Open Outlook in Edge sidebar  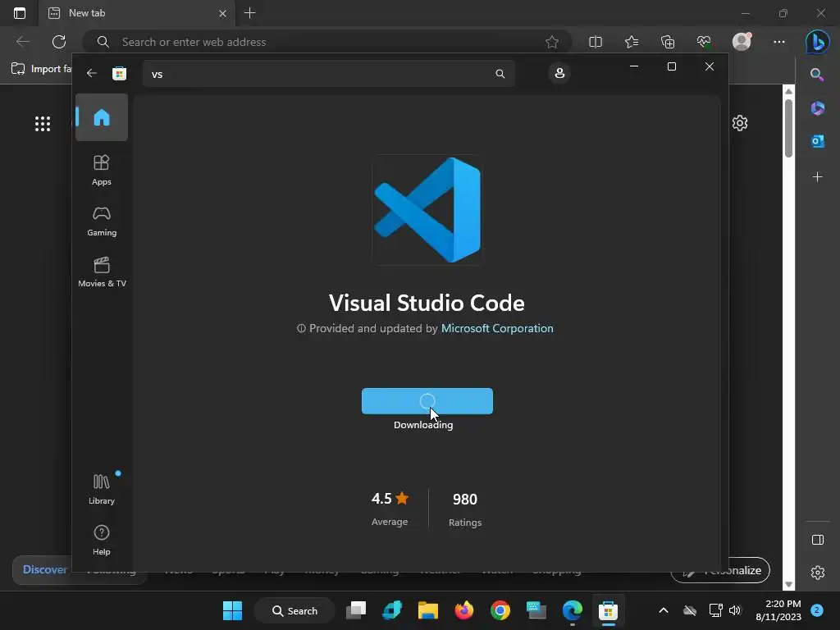pyautogui.click(x=817, y=141)
